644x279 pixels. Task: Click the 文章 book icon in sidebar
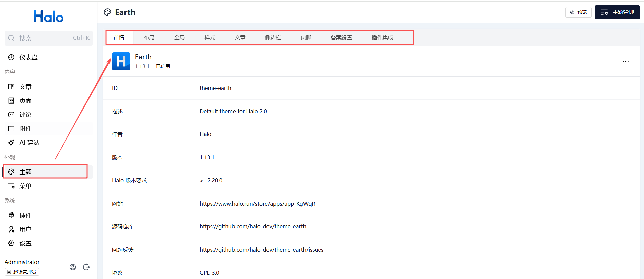pyautogui.click(x=11, y=87)
